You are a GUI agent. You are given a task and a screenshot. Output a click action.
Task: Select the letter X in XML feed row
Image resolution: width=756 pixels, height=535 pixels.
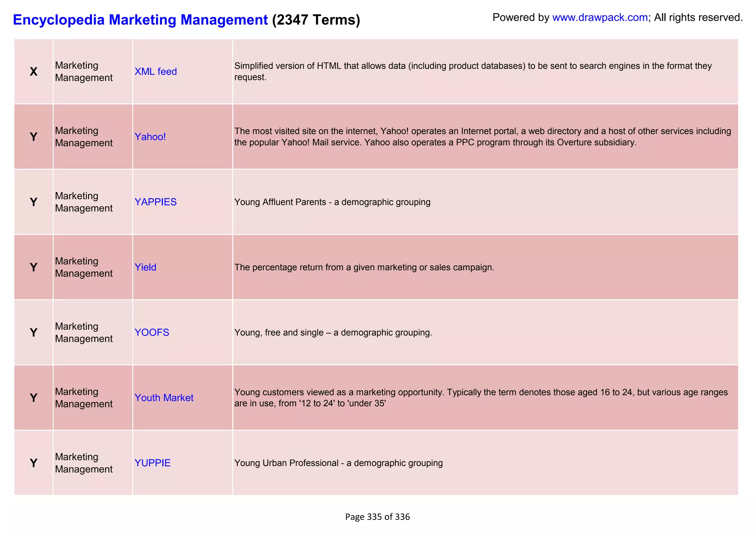[34, 72]
